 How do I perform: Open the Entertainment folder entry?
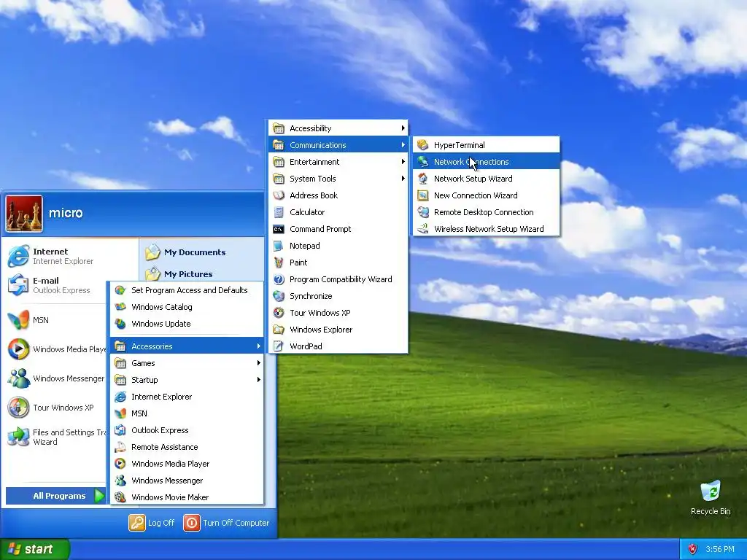[x=338, y=162]
